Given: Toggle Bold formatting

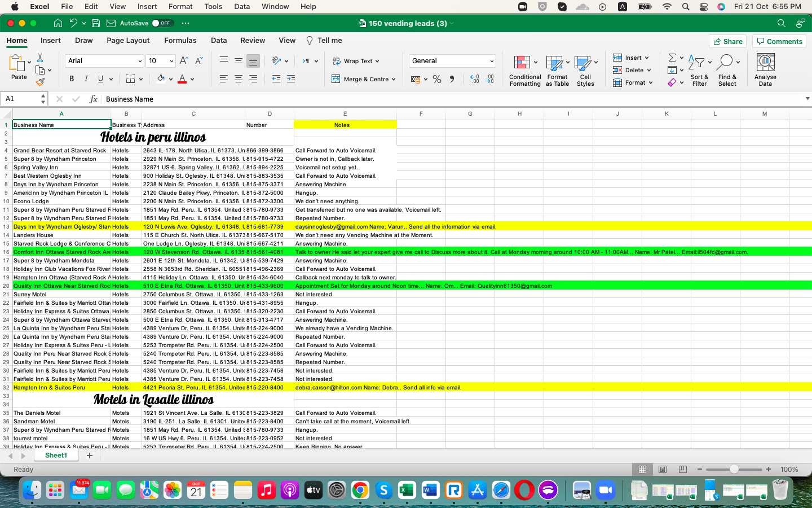Looking at the screenshot, I should click(72, 79).
